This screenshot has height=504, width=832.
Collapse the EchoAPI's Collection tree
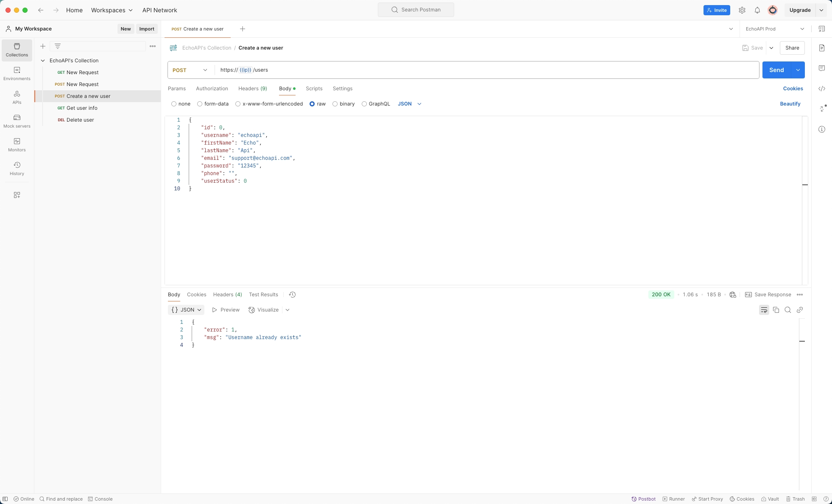[43, 61]
